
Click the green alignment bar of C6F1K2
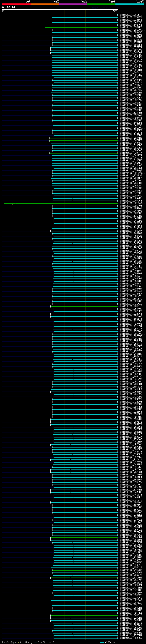tap(83, 140)
